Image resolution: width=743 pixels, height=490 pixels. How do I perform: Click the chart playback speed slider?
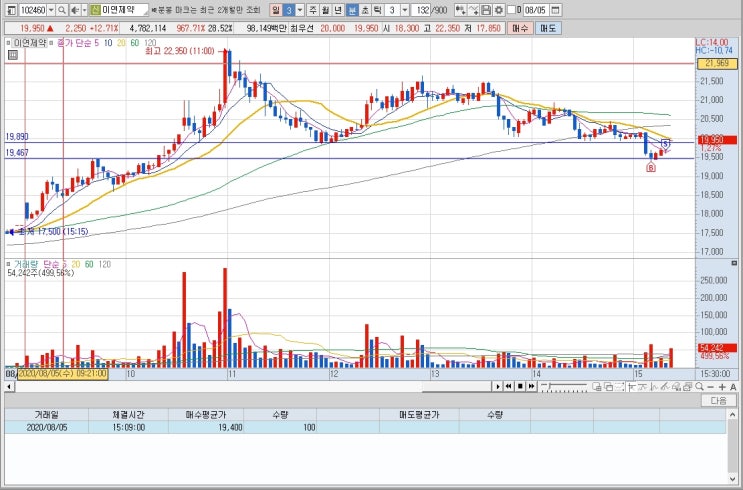[564, 387]
